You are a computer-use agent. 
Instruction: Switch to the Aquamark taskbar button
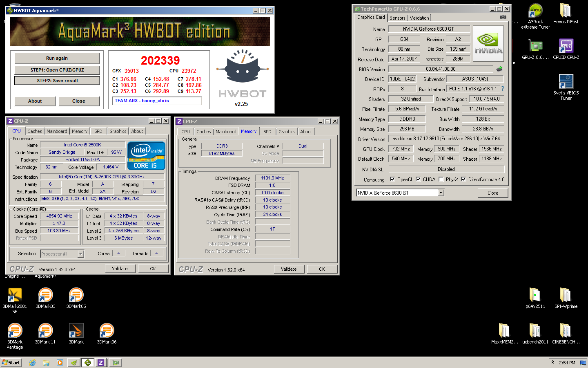(x=87, y=362)
